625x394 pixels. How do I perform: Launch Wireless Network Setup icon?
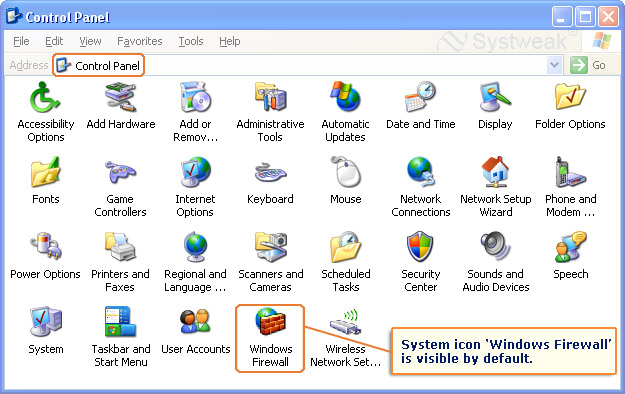click(345, 322)
